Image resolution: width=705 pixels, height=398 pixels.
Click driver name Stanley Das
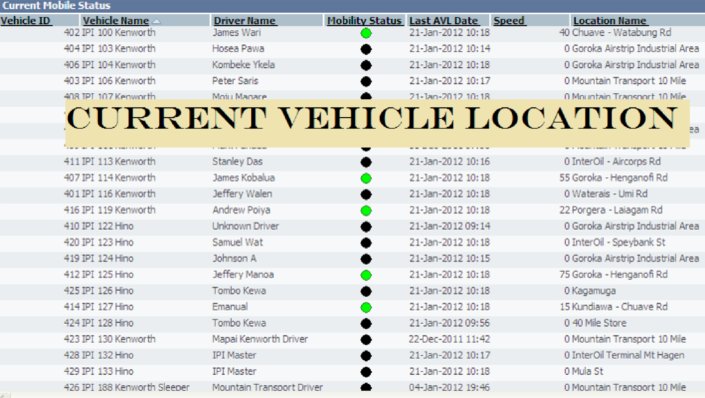[237, 161]
